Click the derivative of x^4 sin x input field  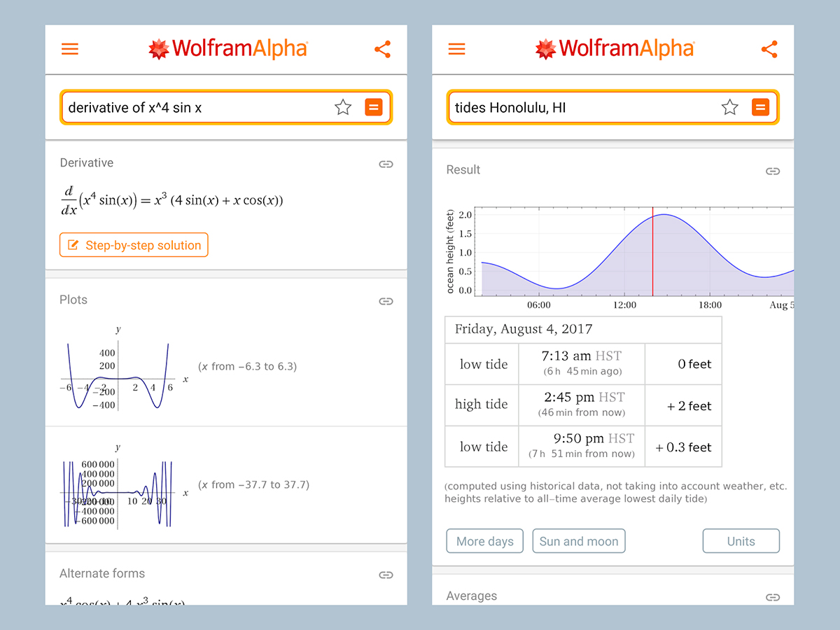[196, 108]
